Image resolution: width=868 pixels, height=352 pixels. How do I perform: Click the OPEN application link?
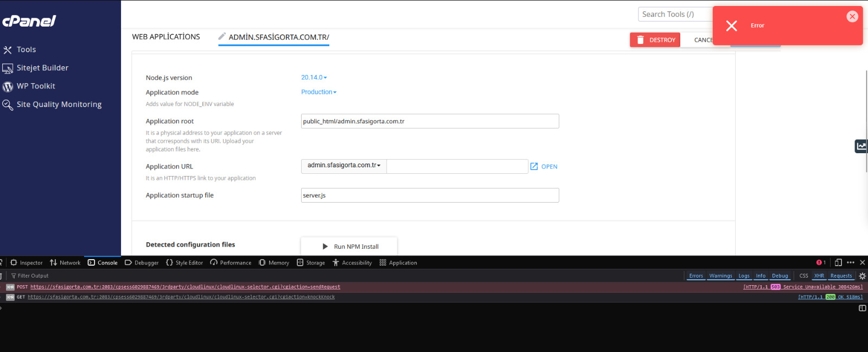(544, 166)
